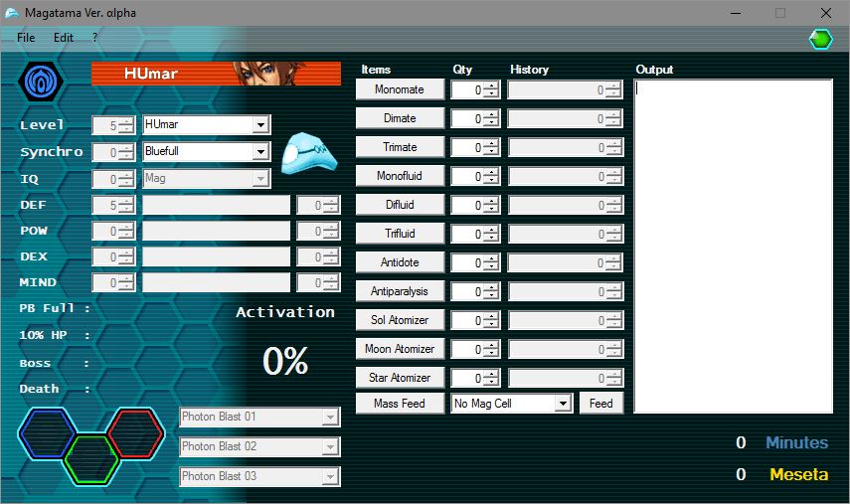
Task: Click the HUmar character portrait banner
Action: pyautogui.click(x=217, y=74)
